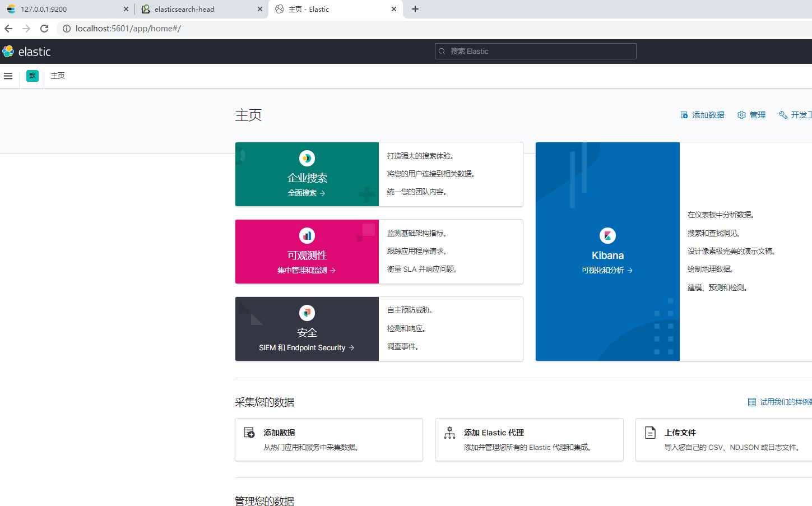Open the 安全 card title

pyautogui.click(x=307, y=332)
